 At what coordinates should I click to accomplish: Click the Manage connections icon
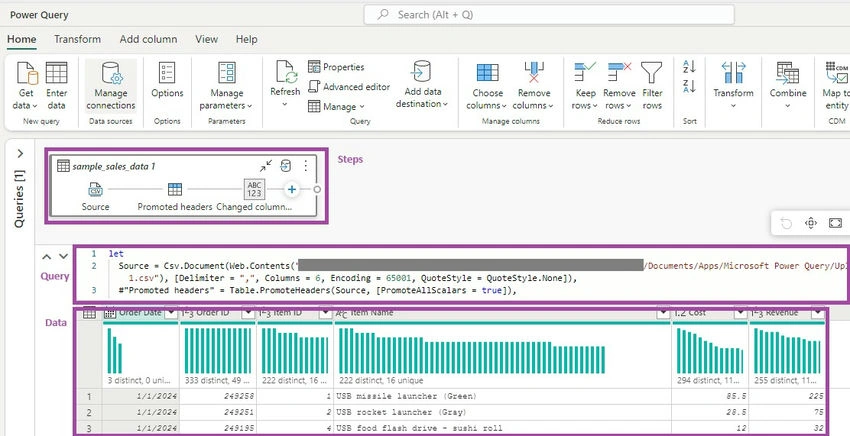click(111, 73)
